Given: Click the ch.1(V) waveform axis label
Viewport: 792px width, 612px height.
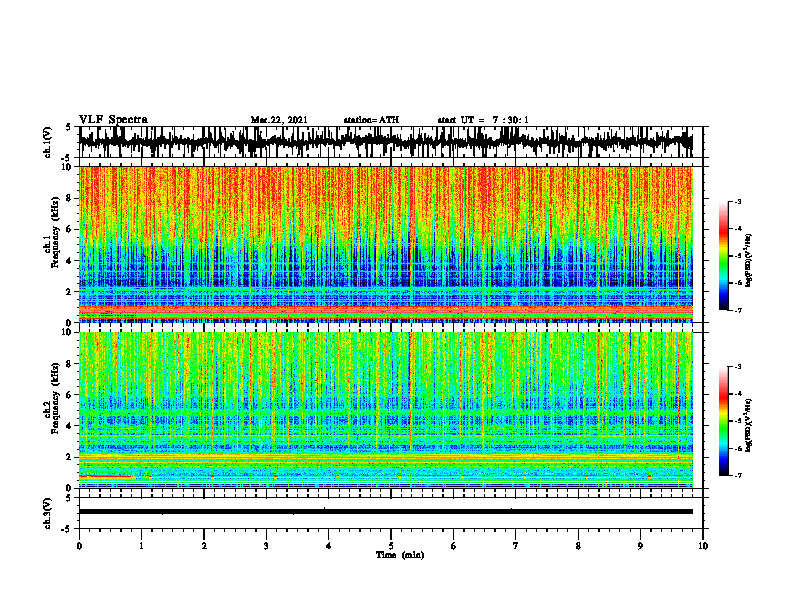Looking at the screenshot, I should coord(48,142).
